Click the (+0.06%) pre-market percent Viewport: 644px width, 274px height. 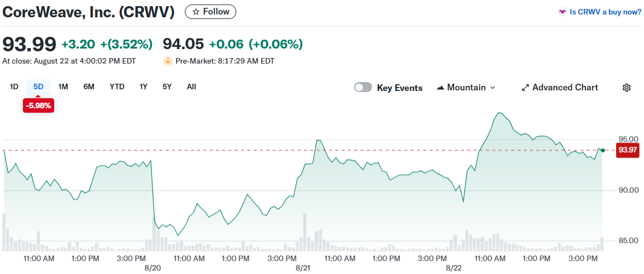(x=275, y=44)
